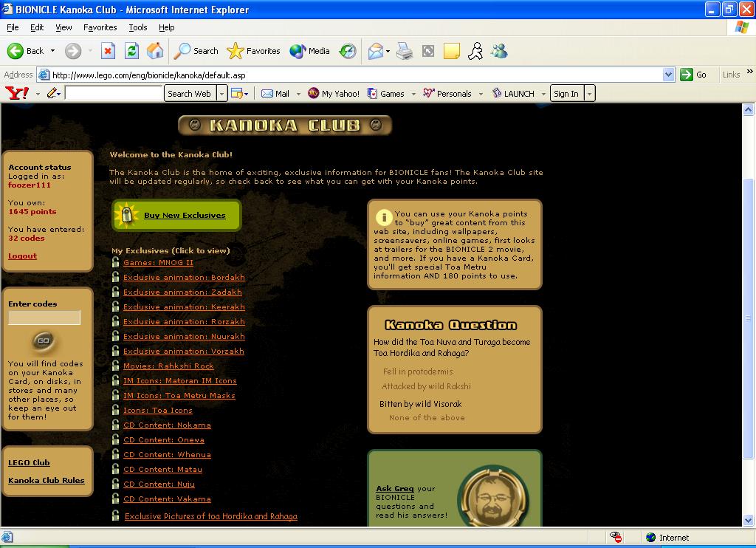Viewport: 756px width, 548px height.
Task: Open the Help menu
Action: coord(166,27)
